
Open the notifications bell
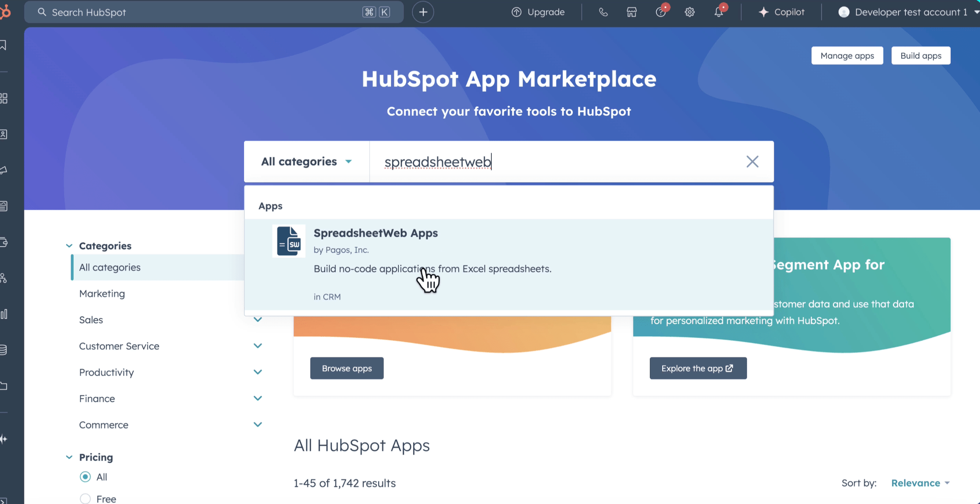coord(719,12)
